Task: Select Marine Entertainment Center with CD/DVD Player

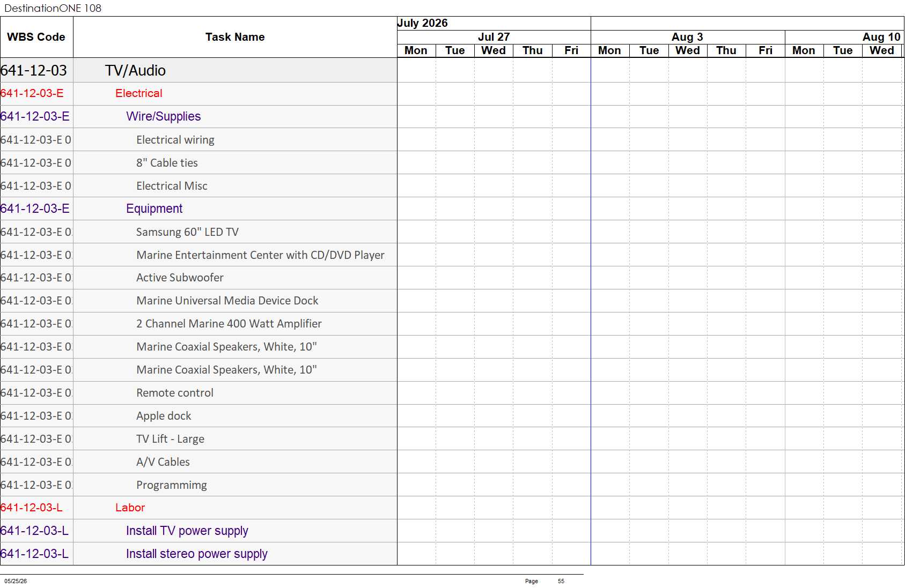Action: click(260, 255)
